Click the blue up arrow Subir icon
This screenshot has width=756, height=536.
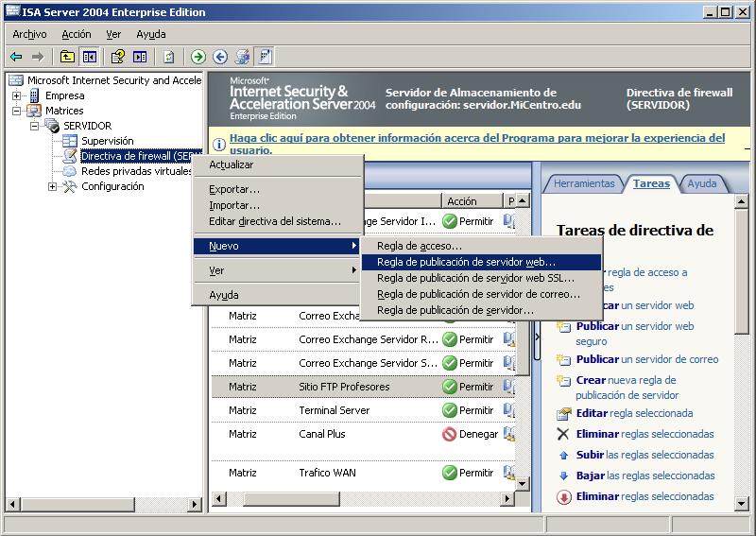point(563,455)
